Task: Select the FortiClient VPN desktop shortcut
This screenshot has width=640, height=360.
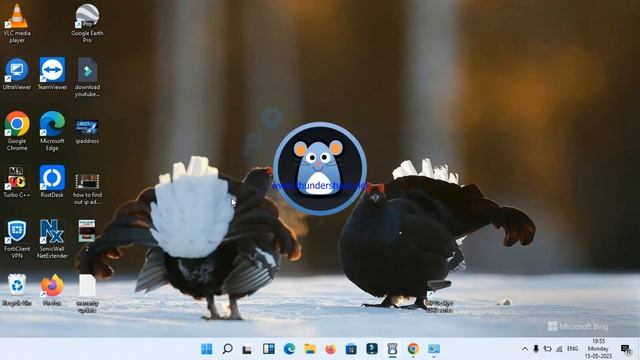Action: [17, 239]
